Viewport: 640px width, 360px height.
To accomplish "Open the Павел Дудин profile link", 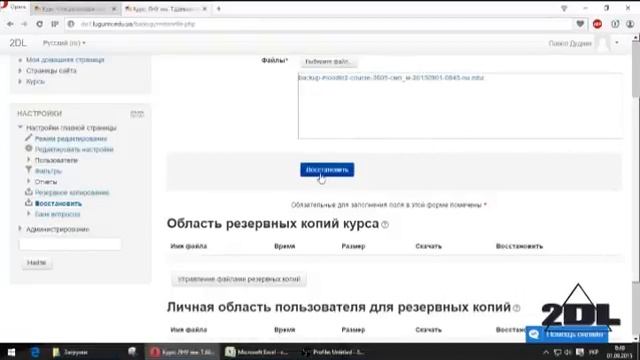I will click(x=570, y=43).
